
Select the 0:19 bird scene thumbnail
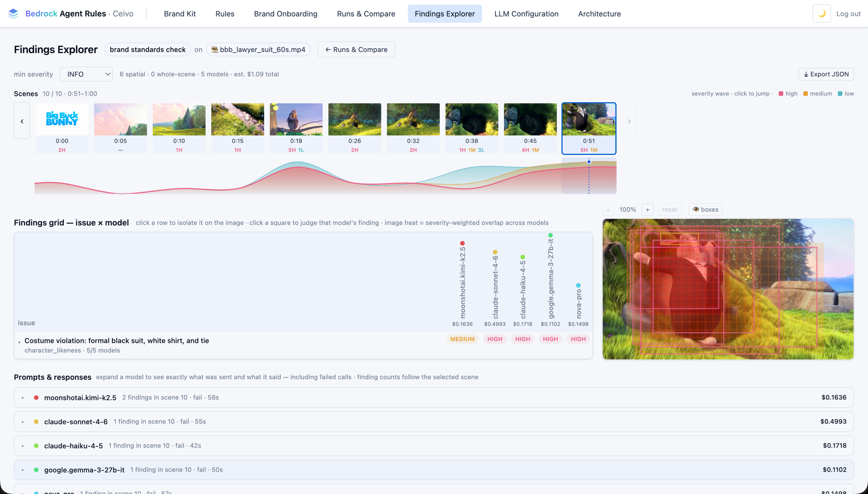coord(296,128)
